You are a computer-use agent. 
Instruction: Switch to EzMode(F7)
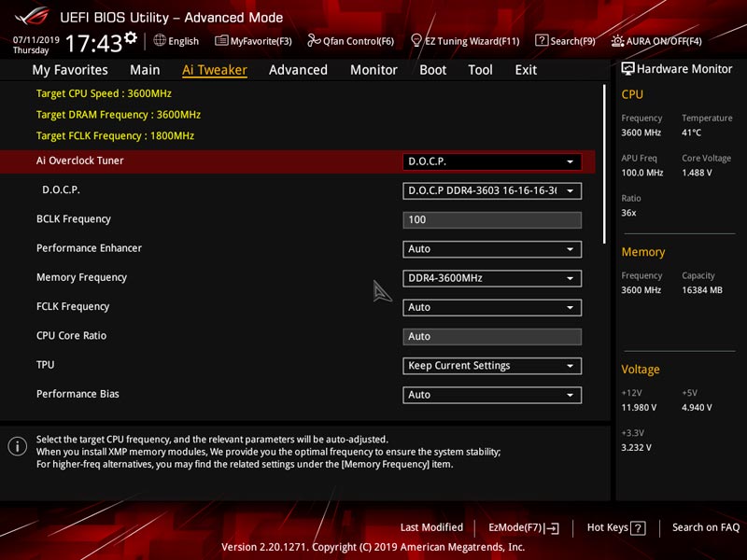click(524, 527)
